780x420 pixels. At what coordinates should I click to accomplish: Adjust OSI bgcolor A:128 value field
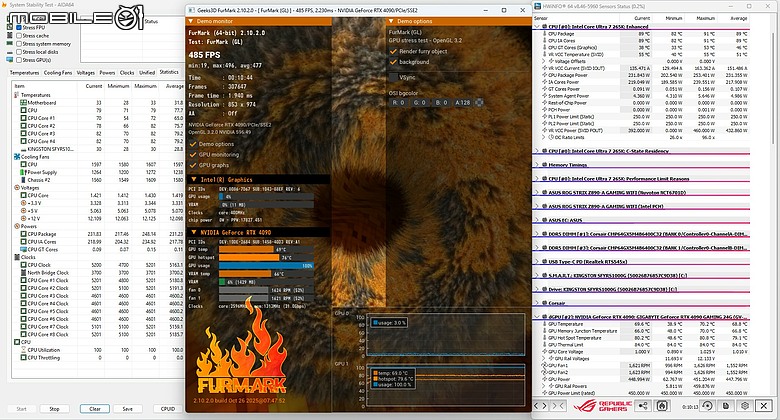point(463,103)
